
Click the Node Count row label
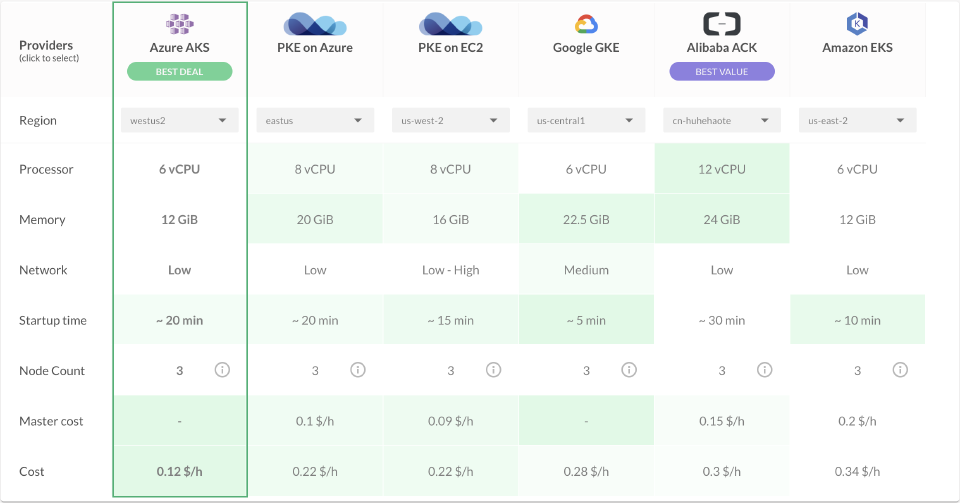52,371
